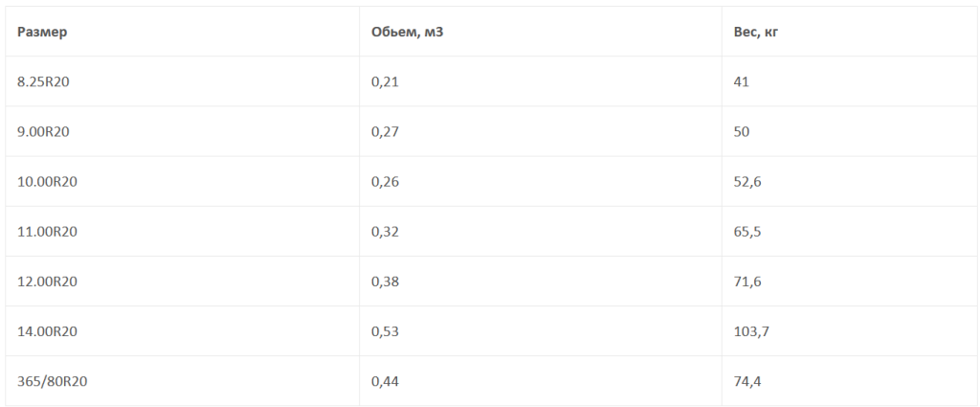Click the volume value 0,44
980x407 pixels.
[384, 381]
